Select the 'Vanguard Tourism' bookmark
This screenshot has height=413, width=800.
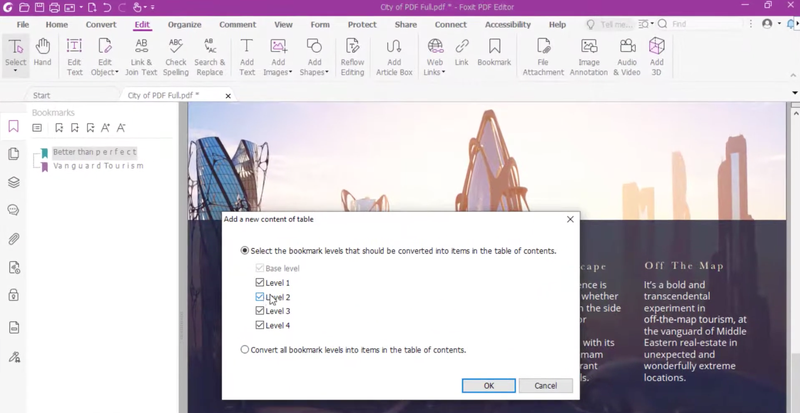point(98,166)
